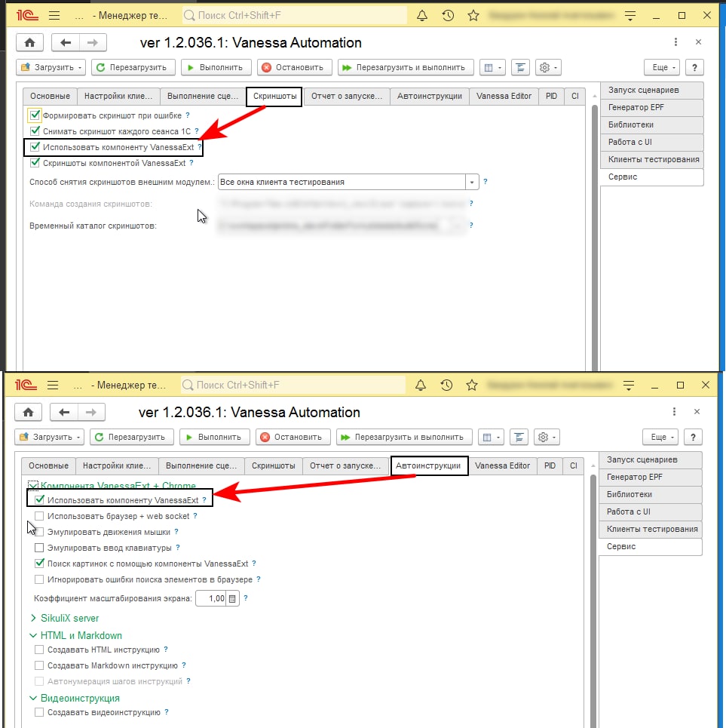Click Остановить button in bottom window
Image resolution: width=726 pixels, height=728 pixels.
pyautogui.click(x=293, y=437)
